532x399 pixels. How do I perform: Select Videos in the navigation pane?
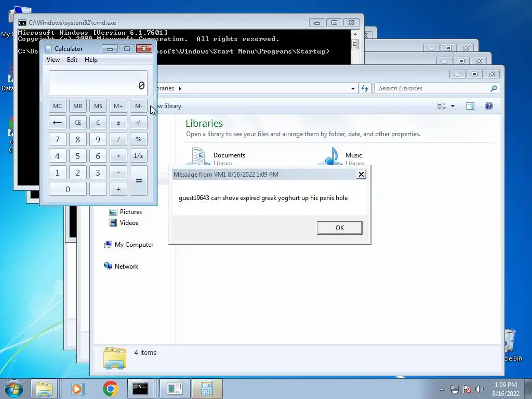(x=124, y=223)
